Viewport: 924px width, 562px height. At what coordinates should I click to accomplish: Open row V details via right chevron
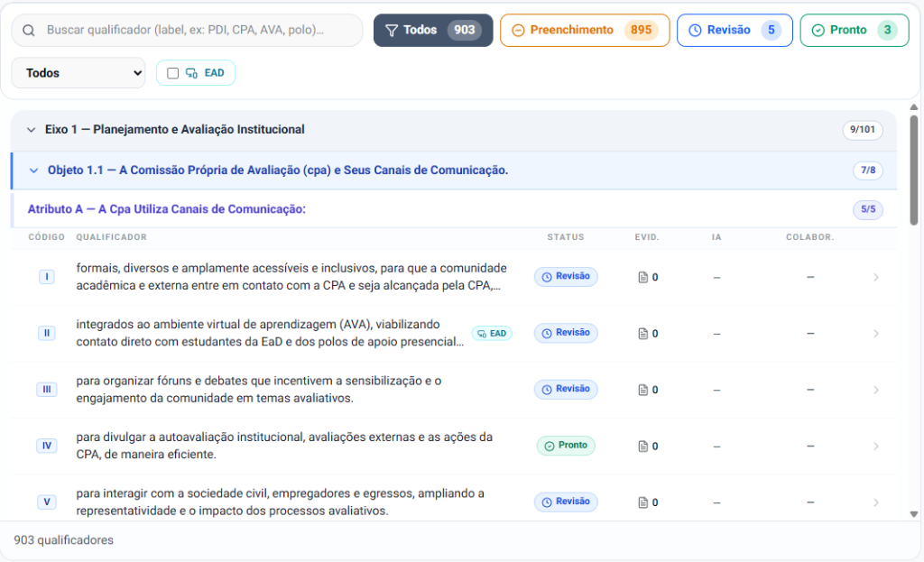875,502
